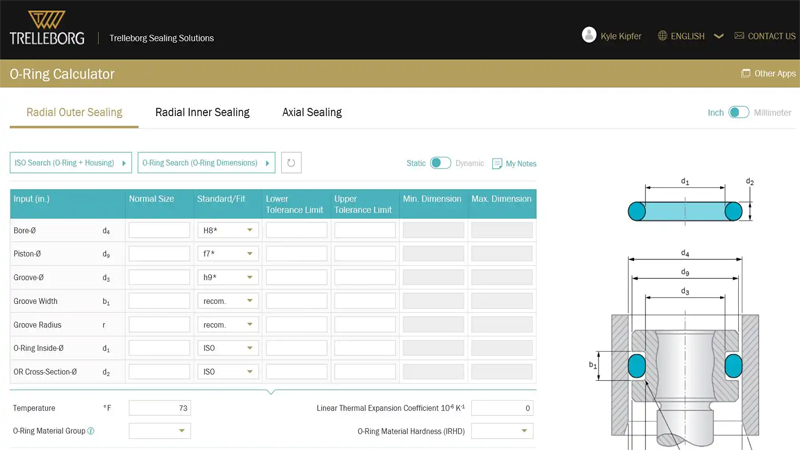Click the reset refresh icon button
800x450 pixels.
click(x=291, y=163)
